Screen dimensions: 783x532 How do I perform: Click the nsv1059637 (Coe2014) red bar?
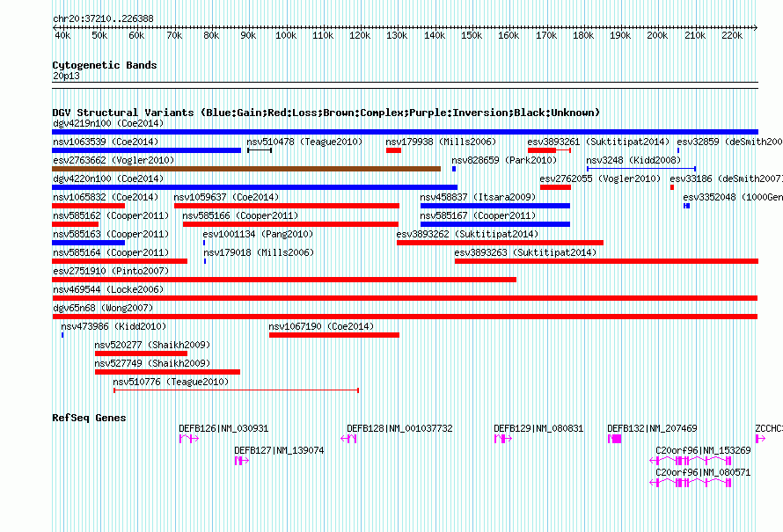[287, 206]
